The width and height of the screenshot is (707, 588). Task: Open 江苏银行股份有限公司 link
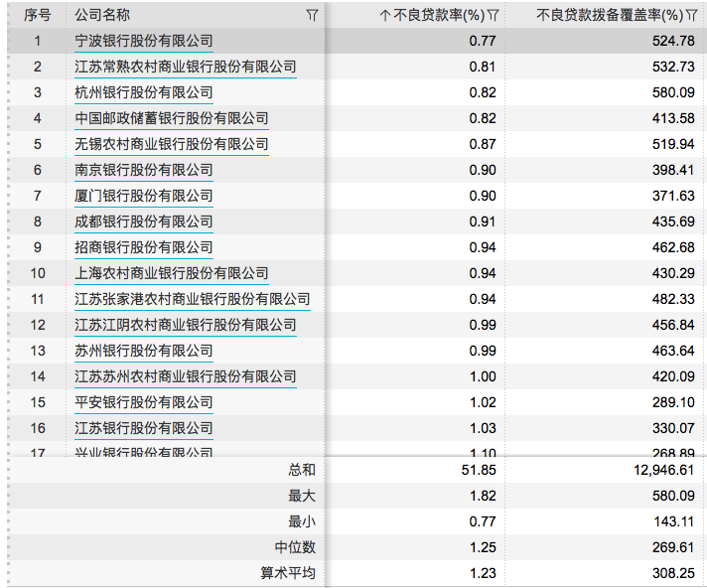click(x=144, y=428)
